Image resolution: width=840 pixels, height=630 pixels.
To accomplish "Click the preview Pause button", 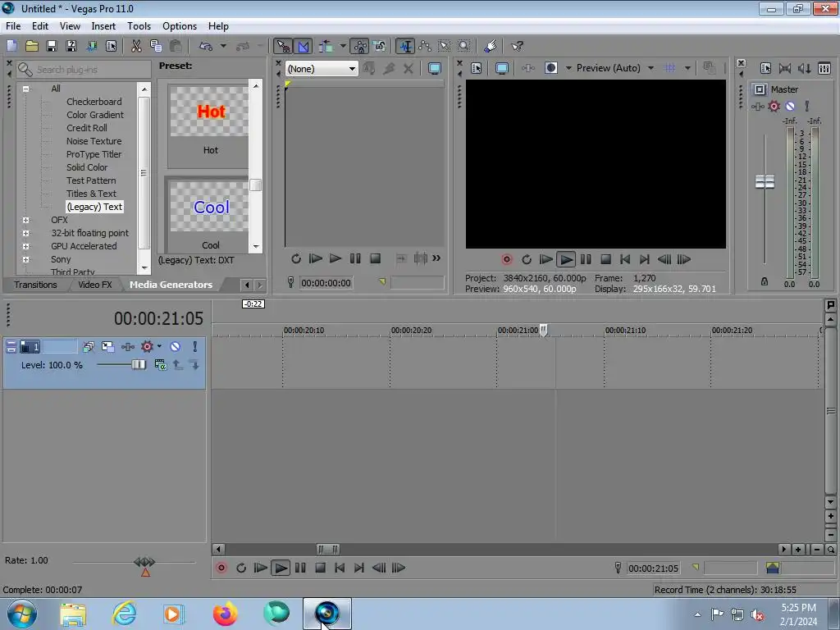I will tap(586, 259).
